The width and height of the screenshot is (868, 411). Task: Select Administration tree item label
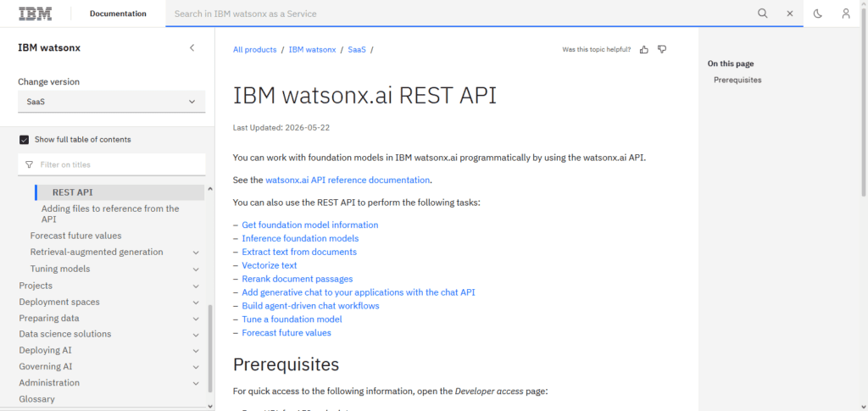49,383
